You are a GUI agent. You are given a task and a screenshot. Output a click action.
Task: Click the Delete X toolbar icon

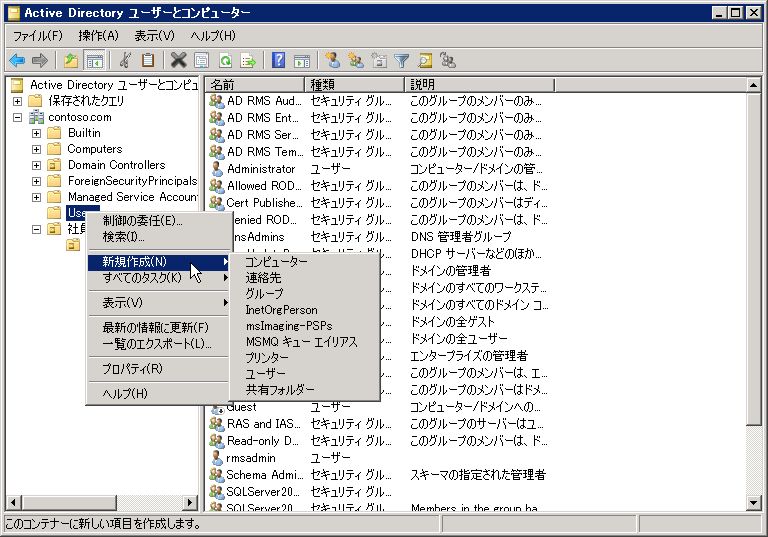pyautogui.click(x=178, y=61)
